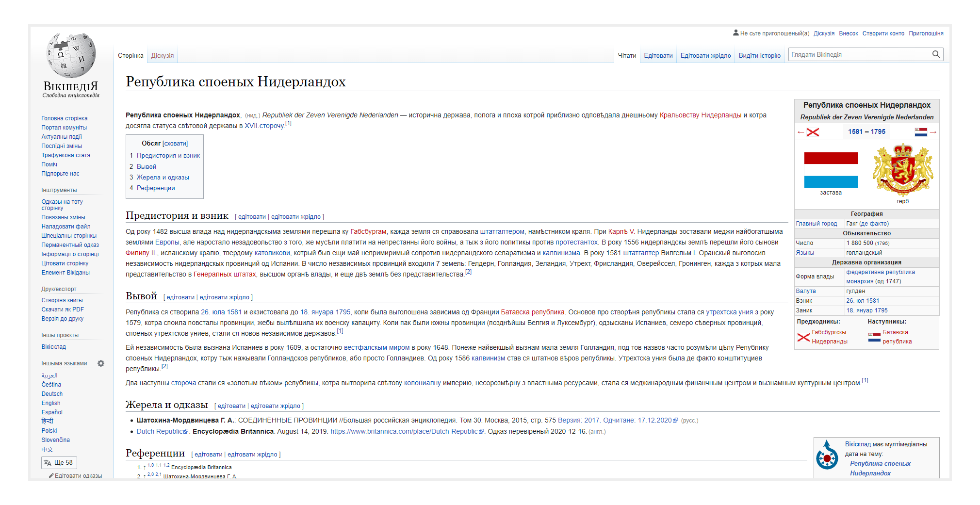Follow the 'вестфалскым миром' link
The height and width of the screenshot is (505, 980).
376,347
